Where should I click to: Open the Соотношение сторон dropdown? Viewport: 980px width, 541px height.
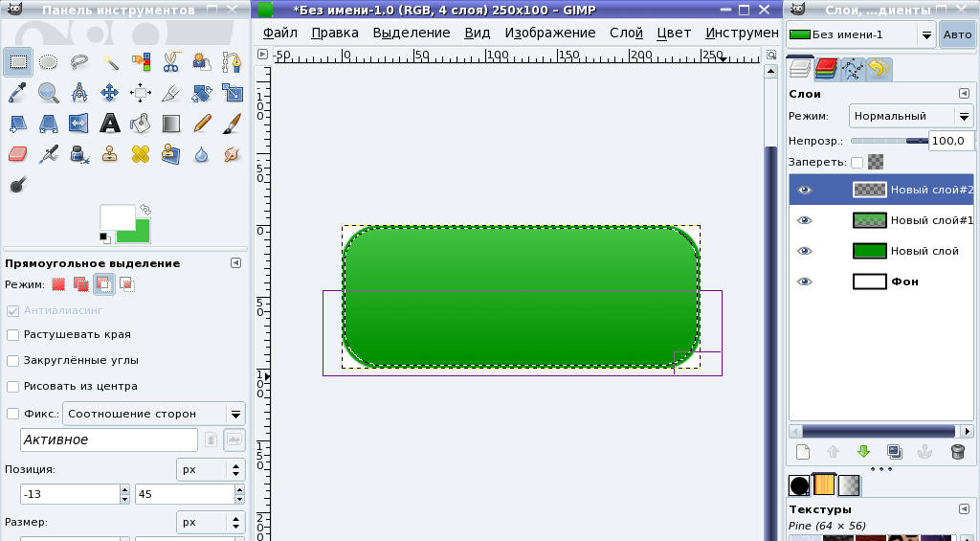[154, 414]
